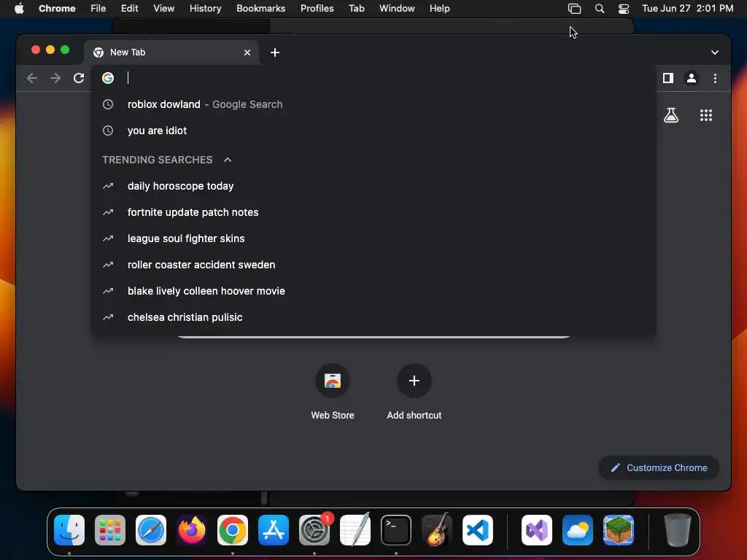Click the Google logo in address bar
This screenshot has height=560, width=747.
tap(108, 78)
